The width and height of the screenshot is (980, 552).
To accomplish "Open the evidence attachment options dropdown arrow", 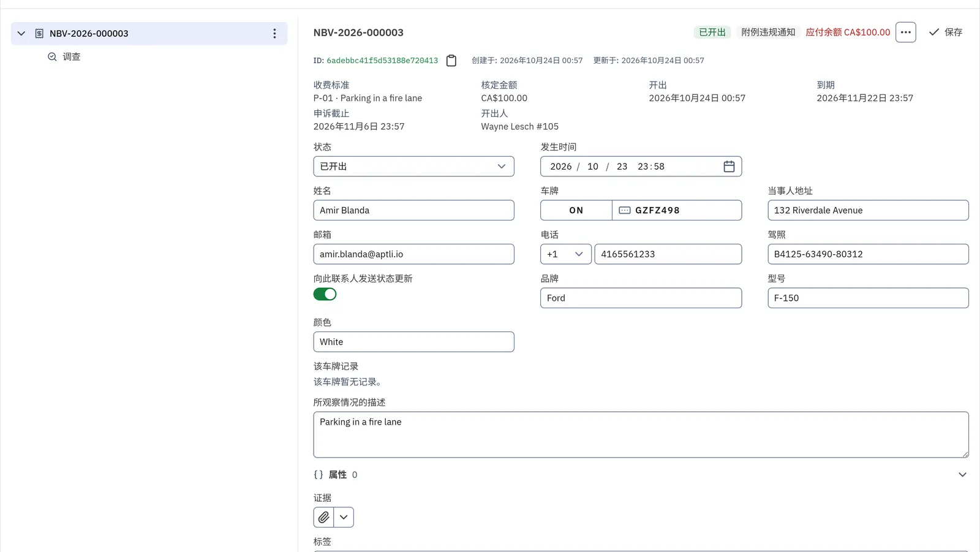I will point(344,517).
